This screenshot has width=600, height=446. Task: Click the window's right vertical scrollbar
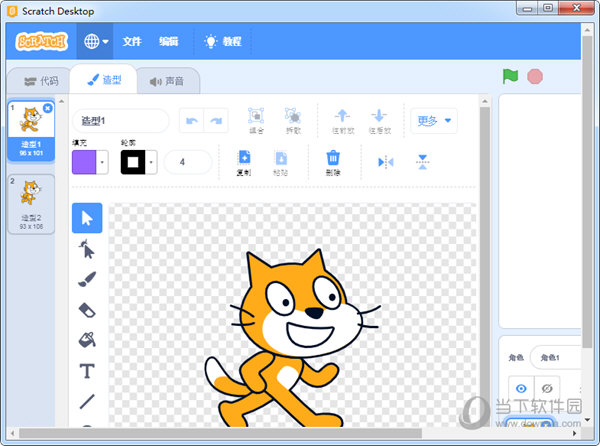(587, 191)
